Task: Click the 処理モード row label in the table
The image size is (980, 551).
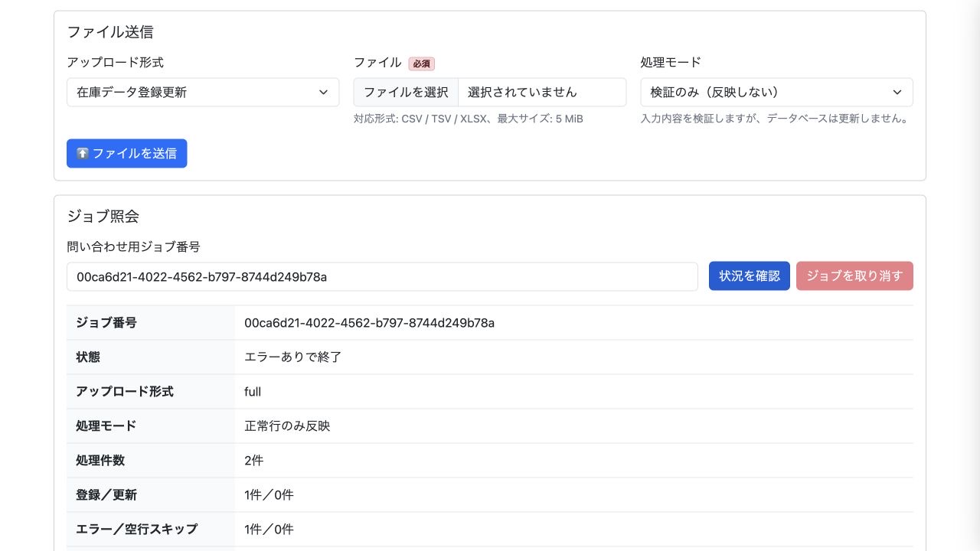Action: point(106,426)
